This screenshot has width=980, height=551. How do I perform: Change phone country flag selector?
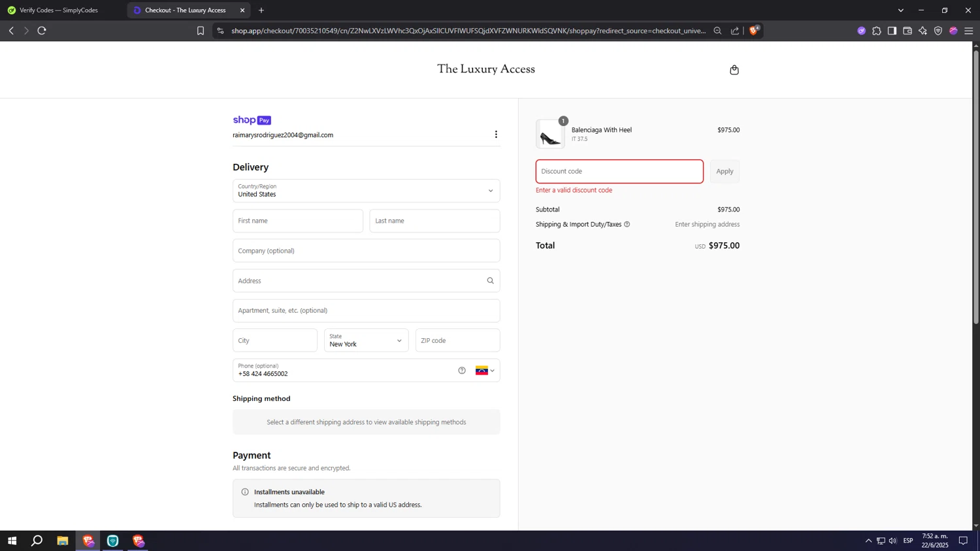click(x=485, y=371)
